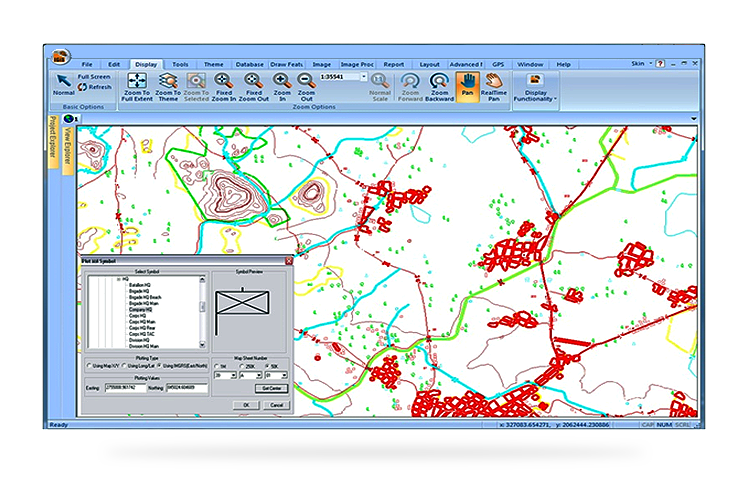Select Company HQ in symbol tree
Viewport: 749px width, 500px height.
pos(140,309)
